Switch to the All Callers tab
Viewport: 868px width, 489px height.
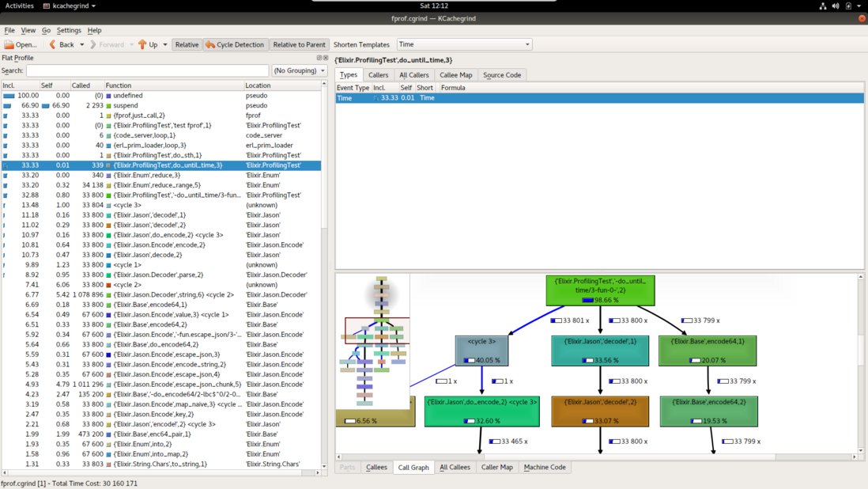coord(414,74)
